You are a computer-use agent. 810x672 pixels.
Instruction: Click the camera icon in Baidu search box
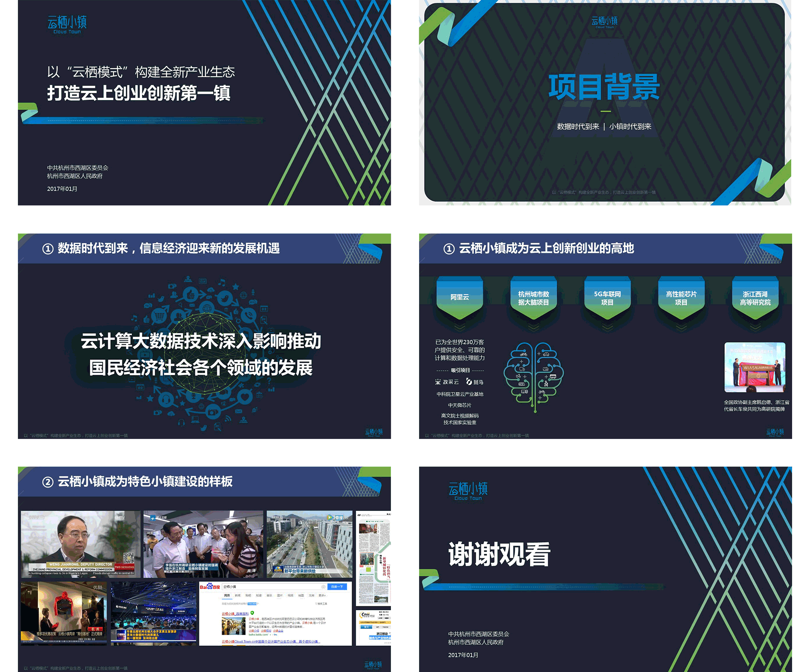coord(323,587)
